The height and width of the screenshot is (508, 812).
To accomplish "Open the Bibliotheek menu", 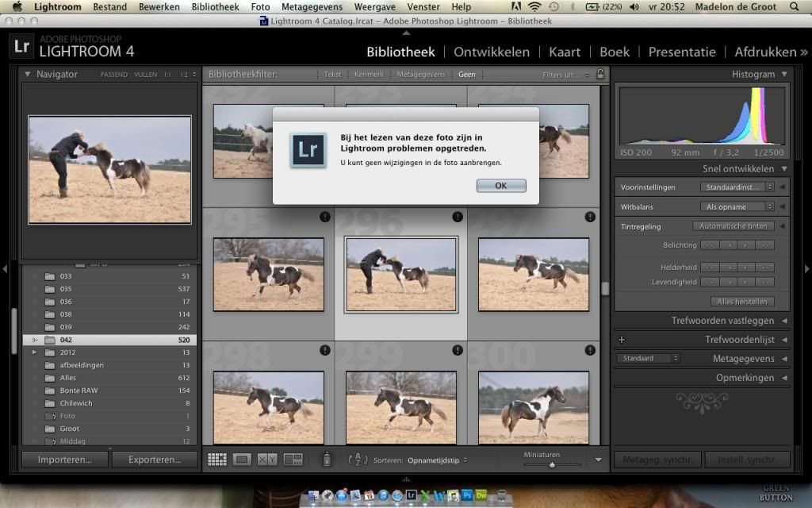I will 215,6.
